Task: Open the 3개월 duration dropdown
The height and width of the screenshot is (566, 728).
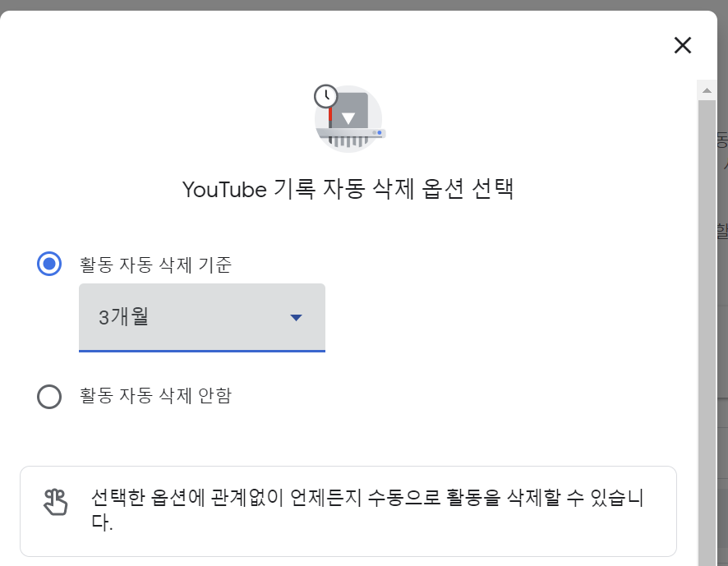Action: [202, 318]
